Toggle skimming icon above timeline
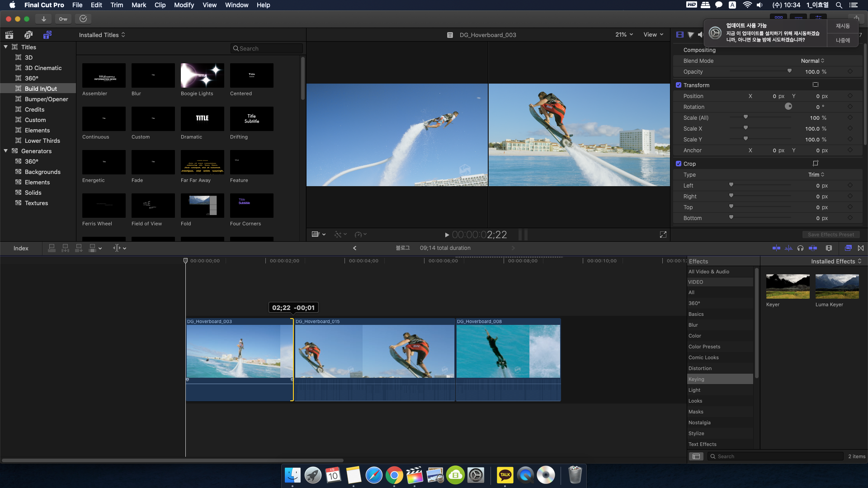 tap(776, 248)
